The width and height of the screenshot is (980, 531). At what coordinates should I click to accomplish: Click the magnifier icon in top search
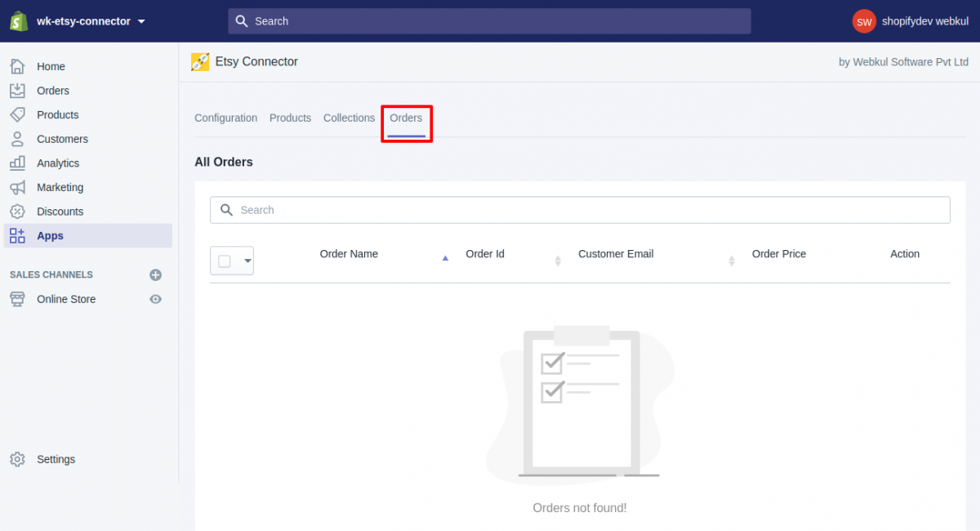pyautogui.click(x=242, y=21)
